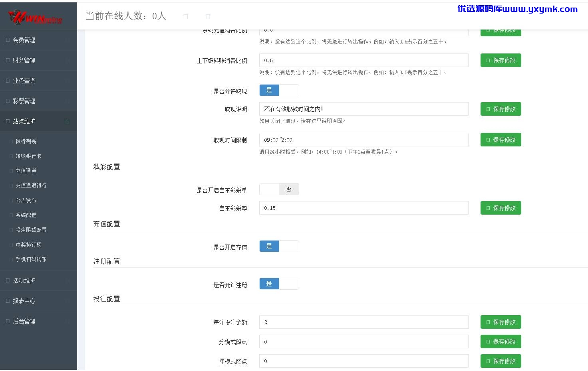This screenshot has width=588, height=371.
Task: Expand the 彩票管理 sidebar menu
Action: pyautogui.click(x=38, y=101)
